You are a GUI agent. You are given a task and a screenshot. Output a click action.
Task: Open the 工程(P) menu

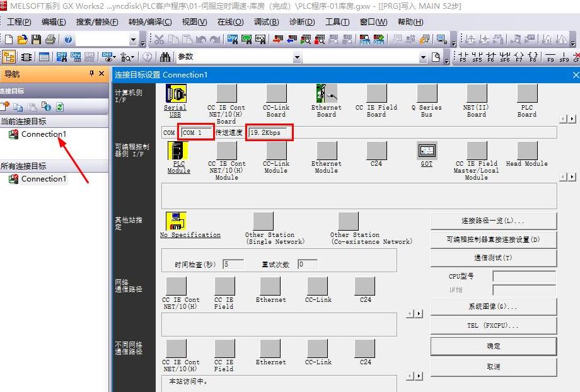pos(20,22)
